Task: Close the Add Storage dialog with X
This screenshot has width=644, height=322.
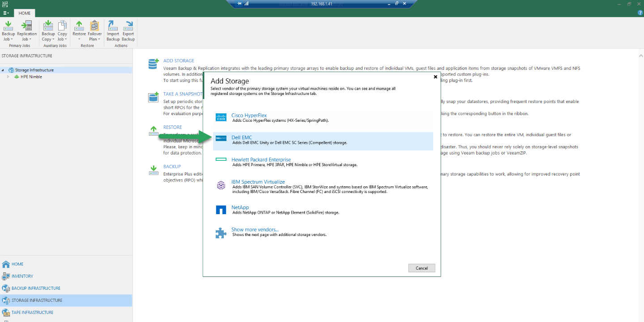Action: click(x=435, y=77)
